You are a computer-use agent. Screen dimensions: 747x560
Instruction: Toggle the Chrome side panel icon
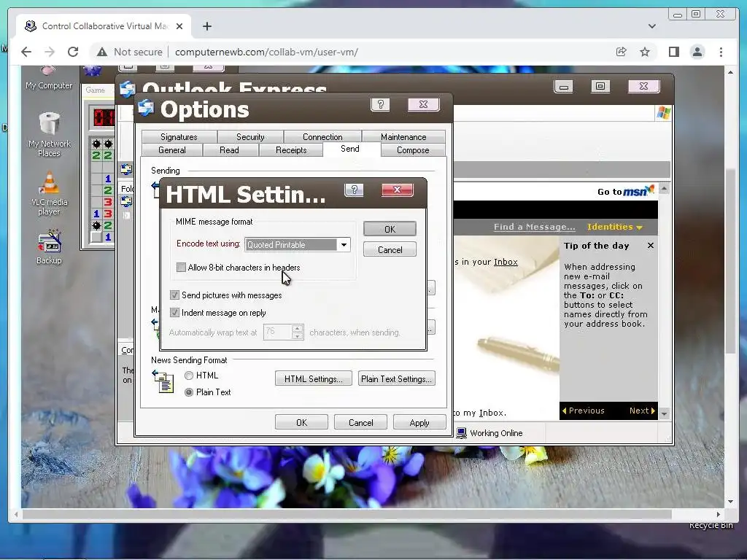673,52
